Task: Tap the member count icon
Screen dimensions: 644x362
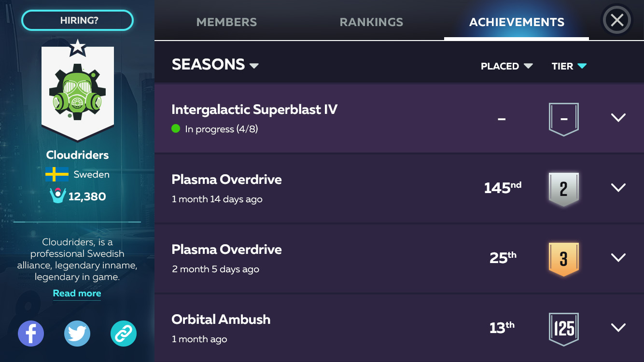Action: coord(57,196)
